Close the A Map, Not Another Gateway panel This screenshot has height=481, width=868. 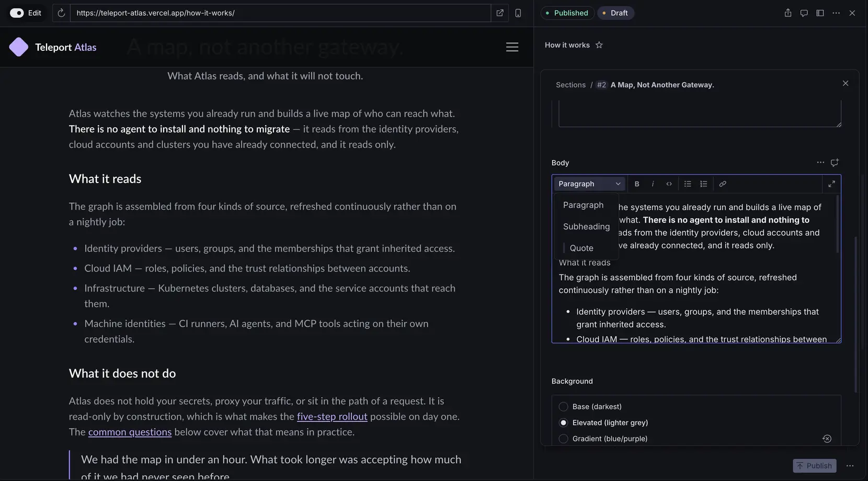pyautogui.click(x=846, y=84)
